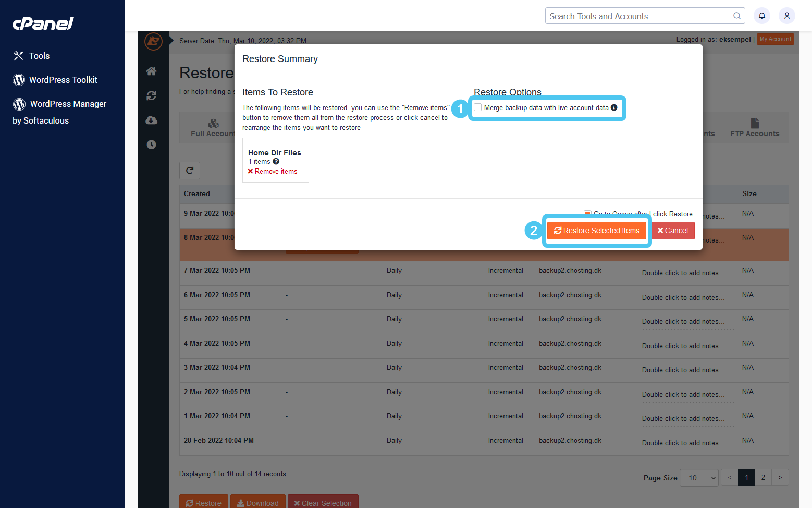Click Remove items under Home Dir Files

tap(273, 171)
